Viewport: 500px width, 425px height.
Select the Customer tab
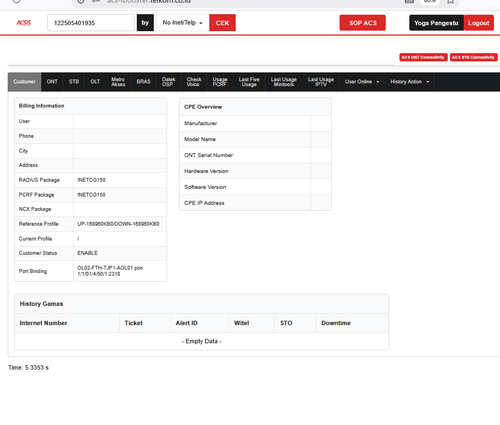pos(24,82)
